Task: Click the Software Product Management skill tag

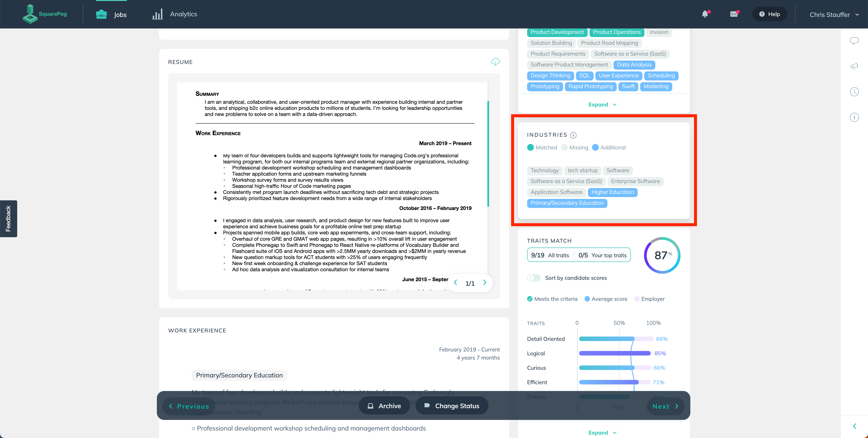Action: click(x=569, y=65)
